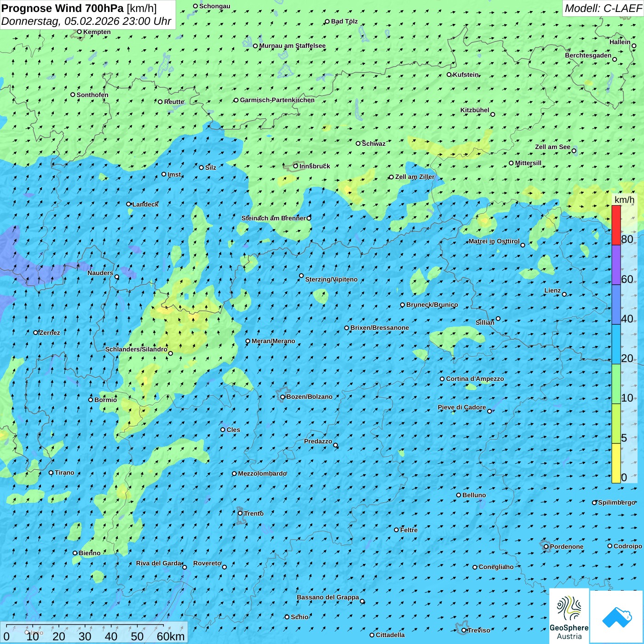Click the Kempten city marker
The height and width of the screenshot is (644, 644).
[x=79, y=32]
